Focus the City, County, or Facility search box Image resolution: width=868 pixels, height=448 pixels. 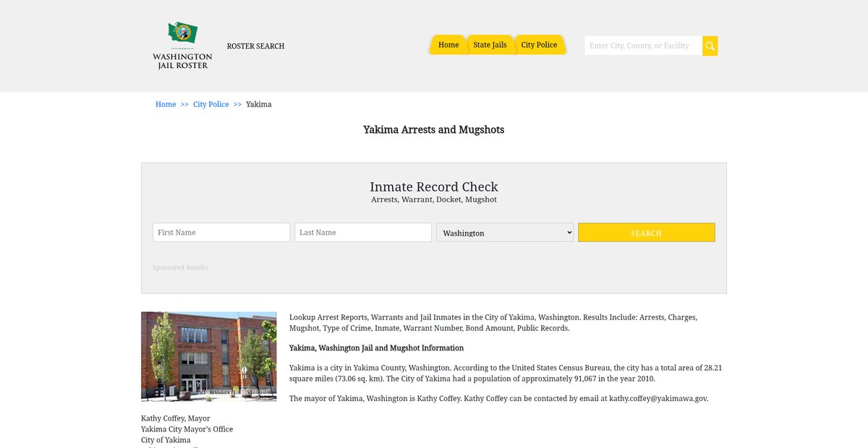[642, 46]
